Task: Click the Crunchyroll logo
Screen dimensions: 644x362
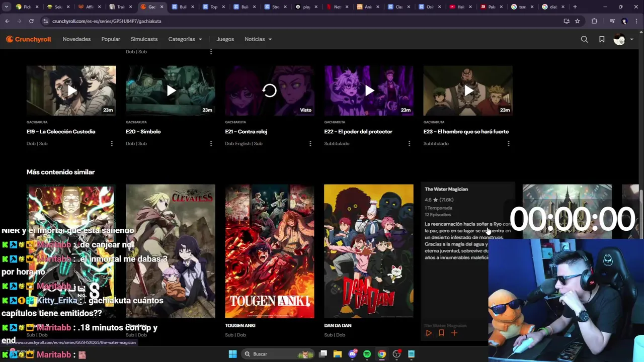Action: [x=29, y=39]
